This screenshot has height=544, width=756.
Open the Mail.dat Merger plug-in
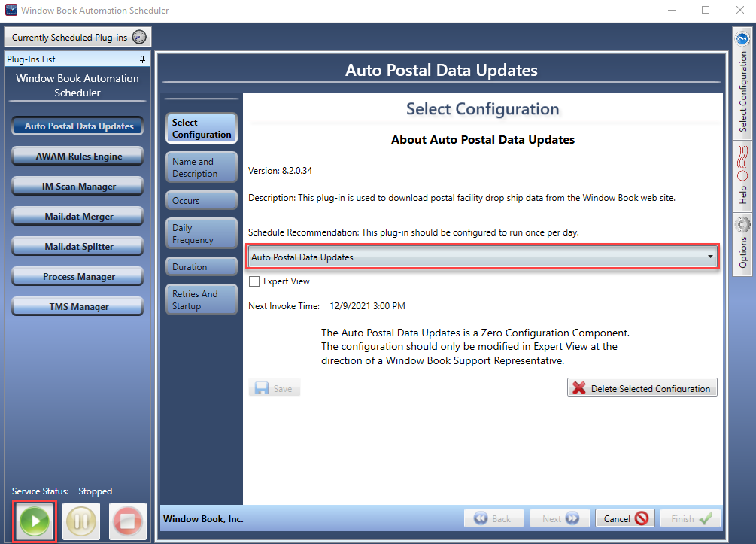coord(77,217)
